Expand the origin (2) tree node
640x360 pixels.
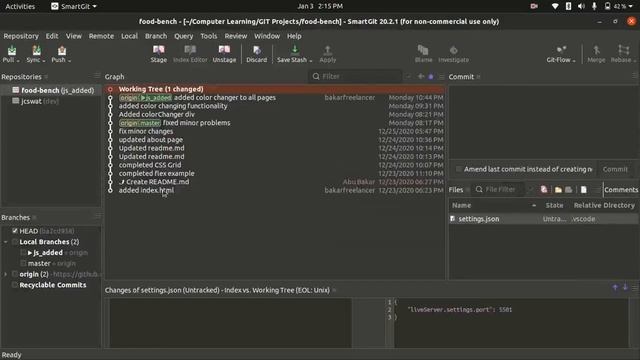[6, 274]
